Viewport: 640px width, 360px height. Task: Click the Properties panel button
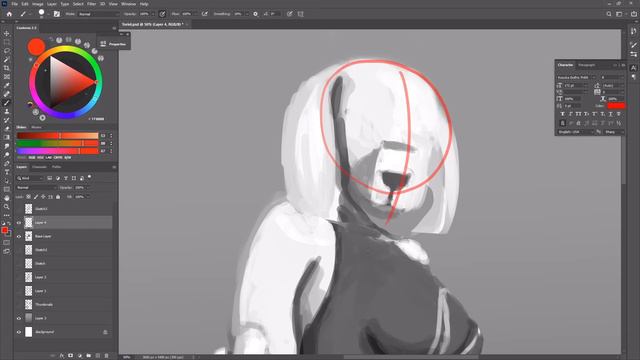113,44
